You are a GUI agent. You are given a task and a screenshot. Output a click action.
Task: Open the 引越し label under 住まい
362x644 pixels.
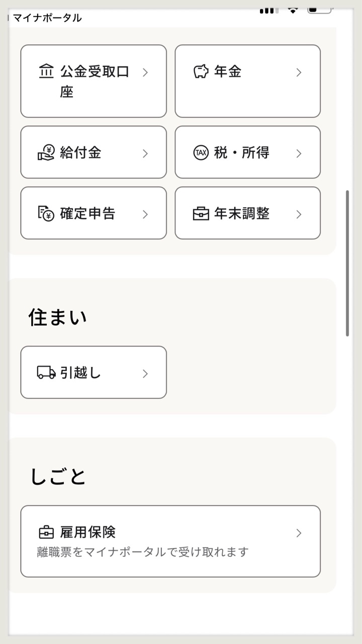pos(80,373)
